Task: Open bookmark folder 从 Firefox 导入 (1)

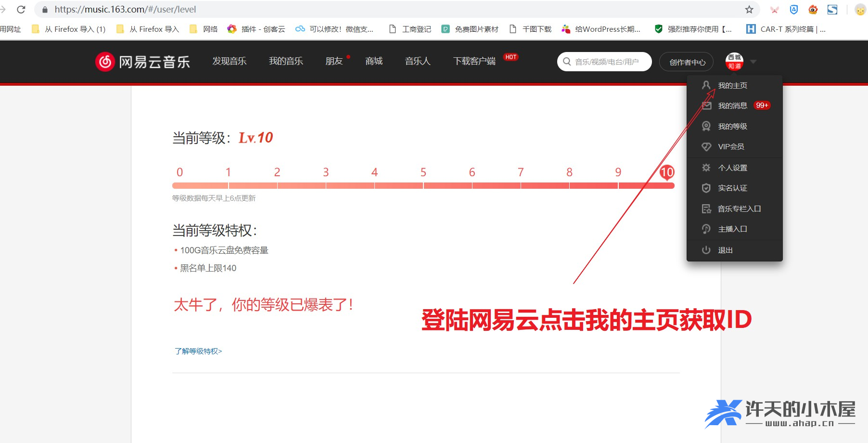Action: pos(68,29)
